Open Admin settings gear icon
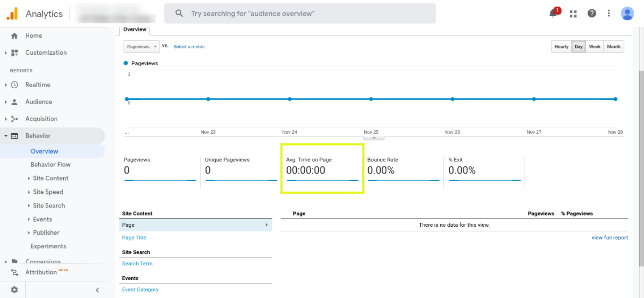This screenshot has width=644, height=298. tap(14, 290)
